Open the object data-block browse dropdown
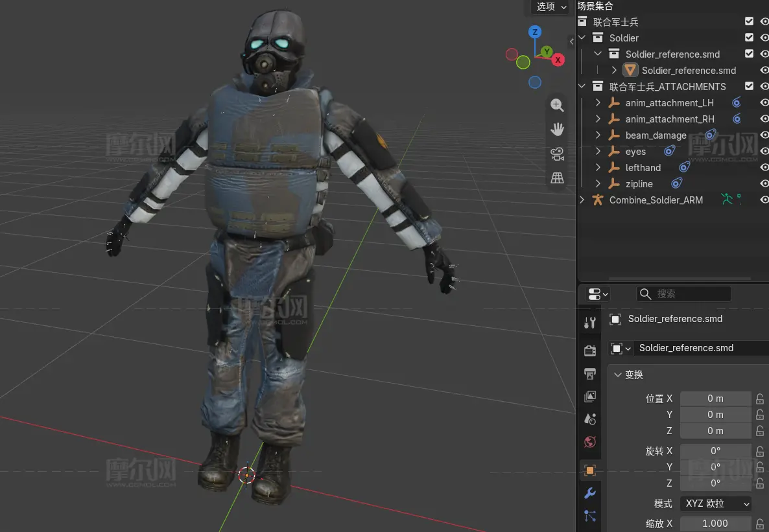769x532 pixels. tap(621, 348)
